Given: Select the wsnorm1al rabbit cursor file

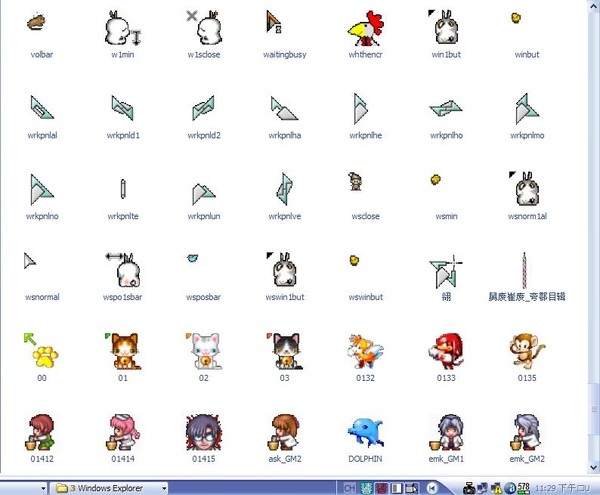Looking at the screenshot, I should 525,188.
